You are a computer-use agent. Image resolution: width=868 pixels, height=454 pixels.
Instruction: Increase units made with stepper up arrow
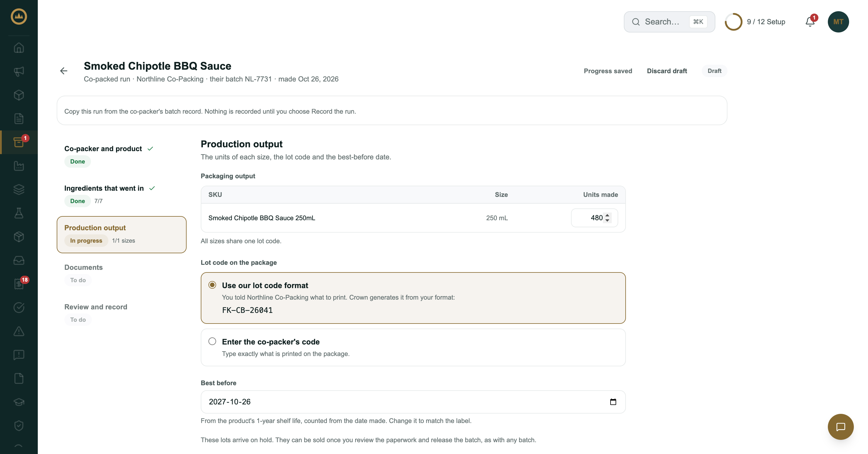(607, 215)
